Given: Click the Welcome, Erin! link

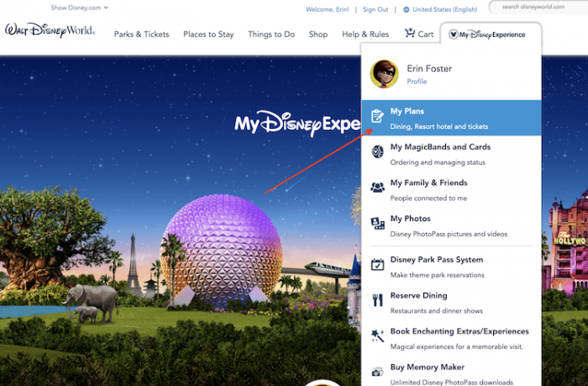Looking at the screenshot, I should [327, 9].
